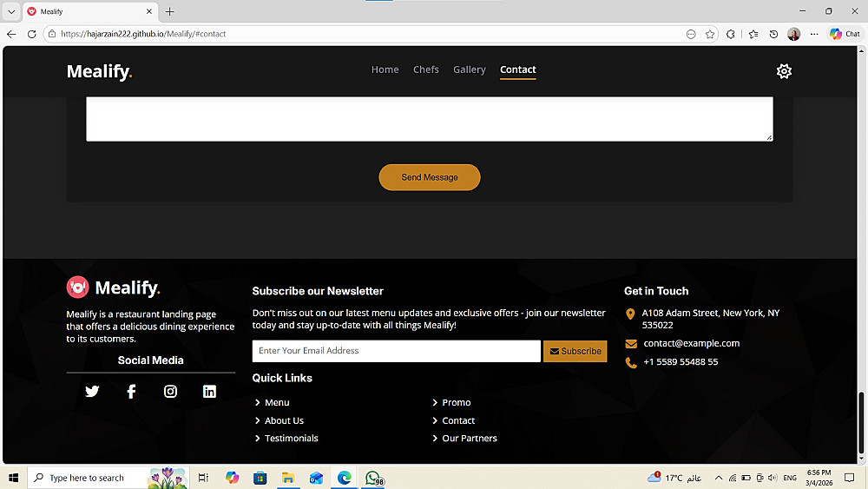Open the notifications center icon
This screenshot has height=489, width=868.
(849, 478)
